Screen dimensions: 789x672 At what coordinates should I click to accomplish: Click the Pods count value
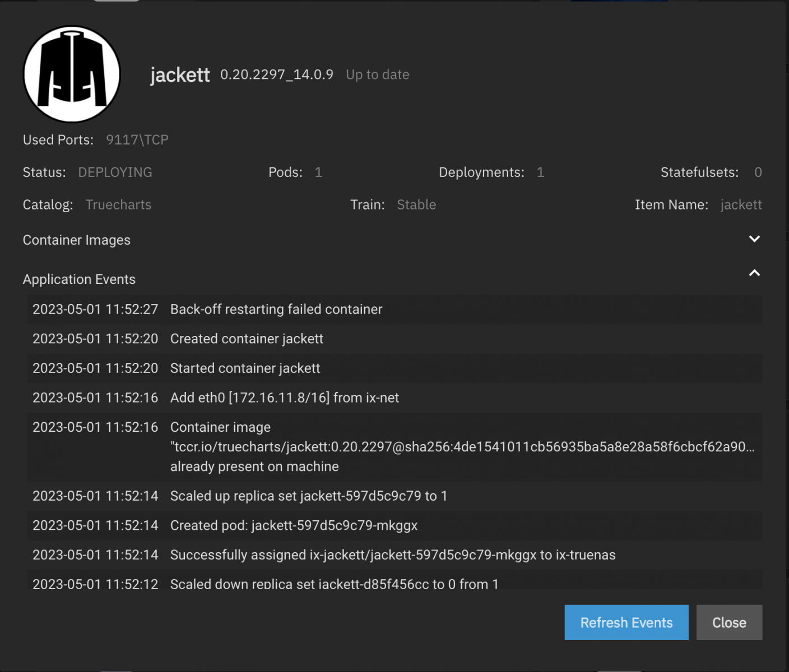(x=318, y=172)
